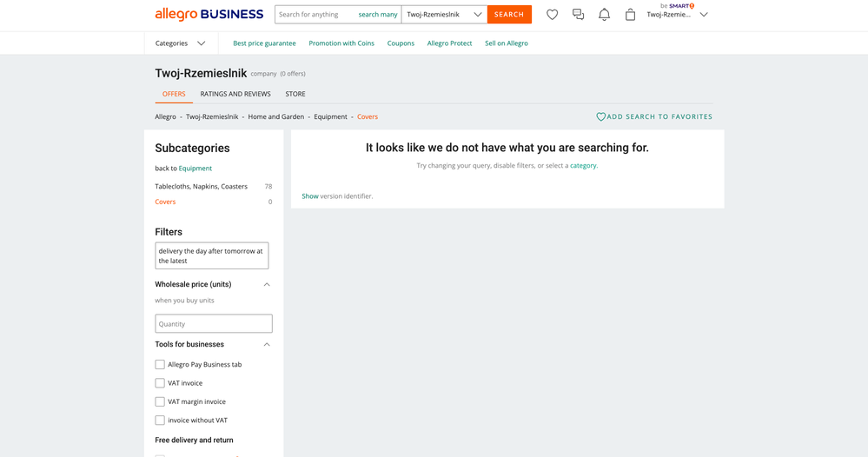This screenshot has height=457, width=868.
Task: Open the Sell on Allegro link
Action: pyautogui.click(x=507, y=43)
